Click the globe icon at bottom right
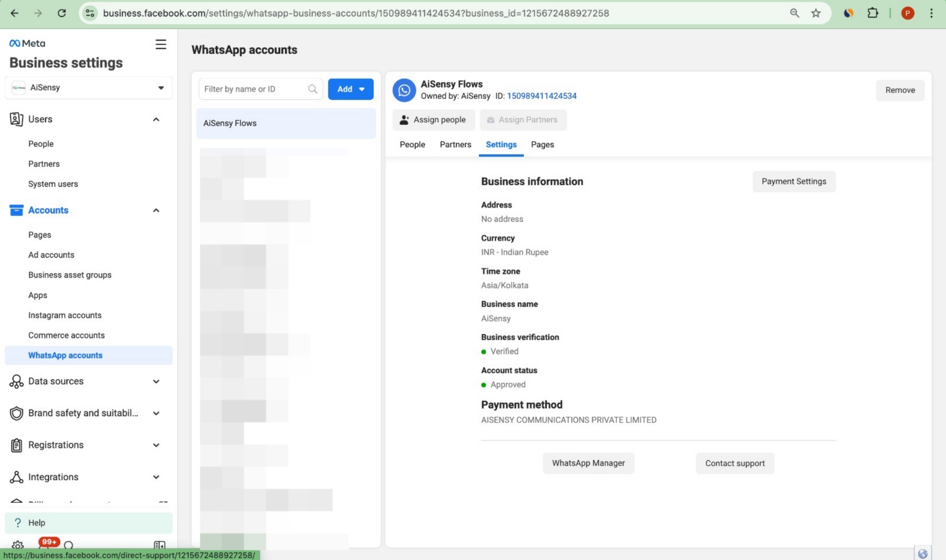The width and height of the screenshot is (946, 560). (x=922, y=553)
